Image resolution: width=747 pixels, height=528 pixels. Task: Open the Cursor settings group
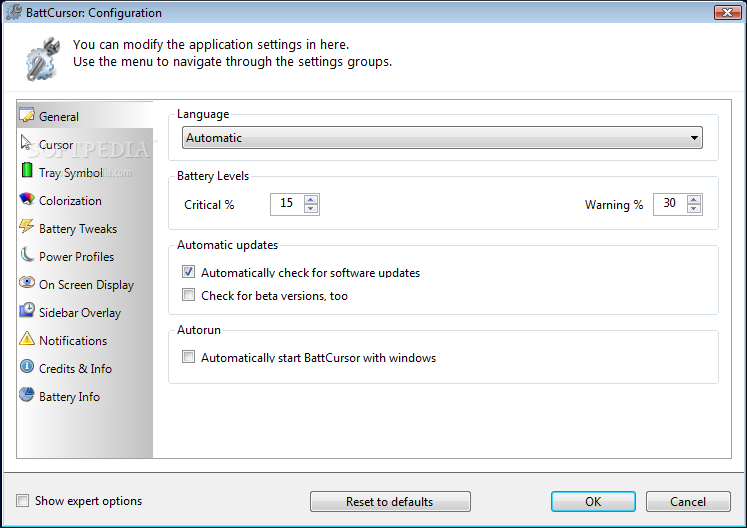tap(85, 144)
